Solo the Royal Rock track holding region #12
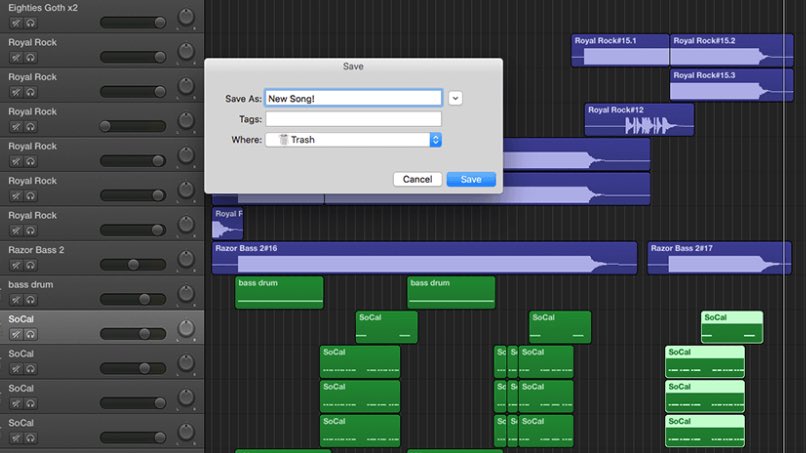This screenshot has width=806, height=453. click(x=30, y=126)
